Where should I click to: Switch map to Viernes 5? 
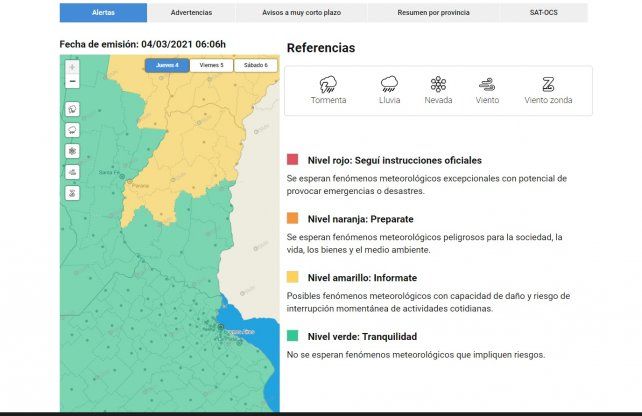[x=211, y=65]
